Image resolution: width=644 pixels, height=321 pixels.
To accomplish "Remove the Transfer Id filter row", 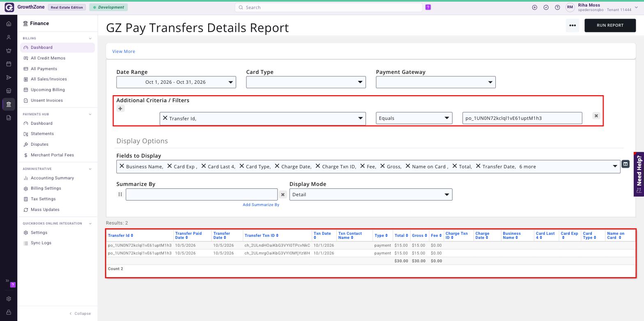I will click(x=596, y=116).
